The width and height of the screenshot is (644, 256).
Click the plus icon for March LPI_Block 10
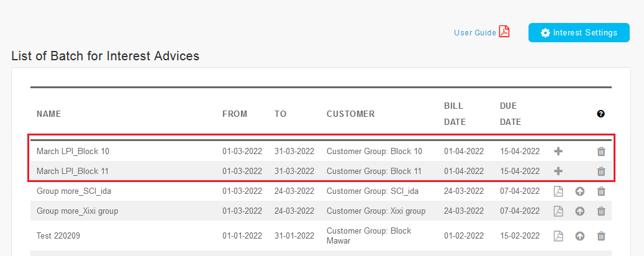pyautogui.click(x=558, y=151)
